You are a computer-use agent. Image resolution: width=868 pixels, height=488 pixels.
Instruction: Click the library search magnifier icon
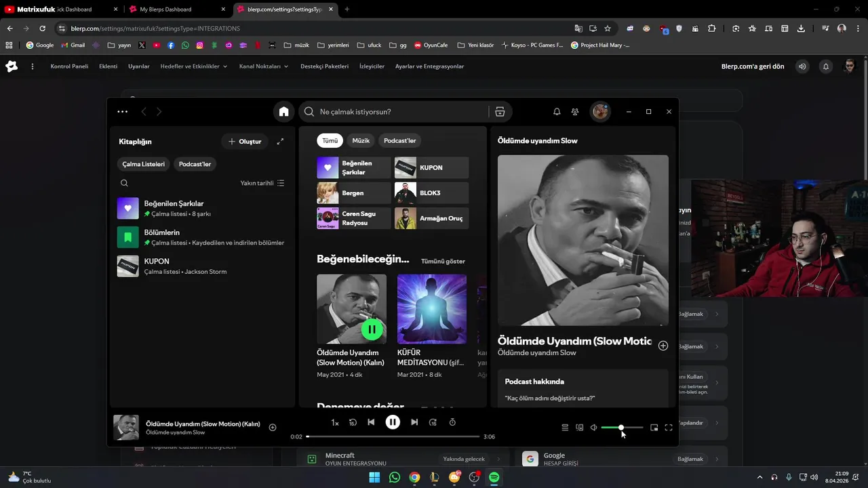coord(124,183)
